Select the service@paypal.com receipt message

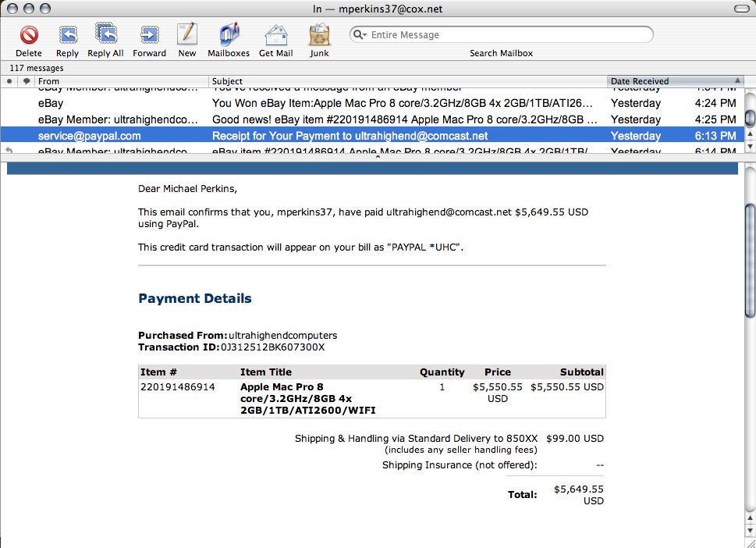tap(371, 136)
